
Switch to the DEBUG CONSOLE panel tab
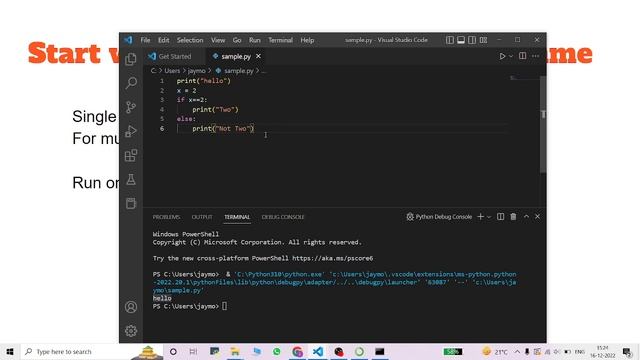point(283,217)
